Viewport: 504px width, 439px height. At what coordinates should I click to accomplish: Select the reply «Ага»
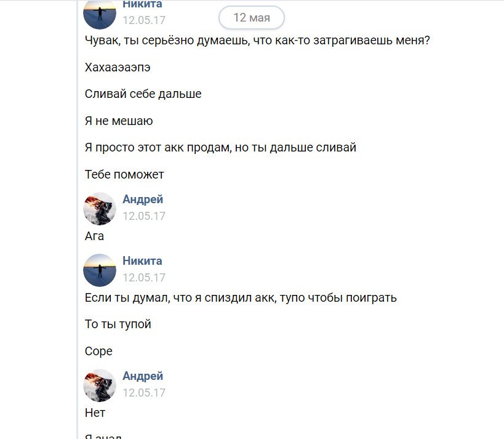pyautogui.click(x=94, y=236)
